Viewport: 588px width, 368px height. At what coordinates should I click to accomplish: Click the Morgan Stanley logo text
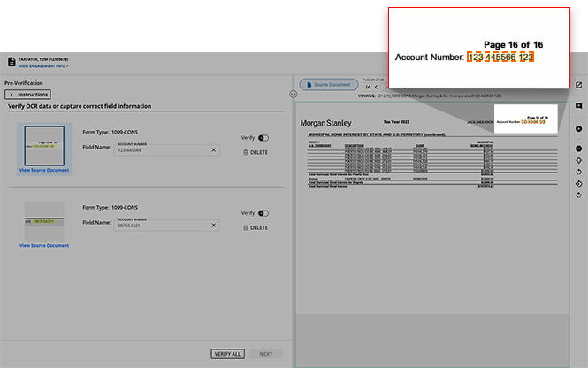pyautogui.click(x=326, y=123)
